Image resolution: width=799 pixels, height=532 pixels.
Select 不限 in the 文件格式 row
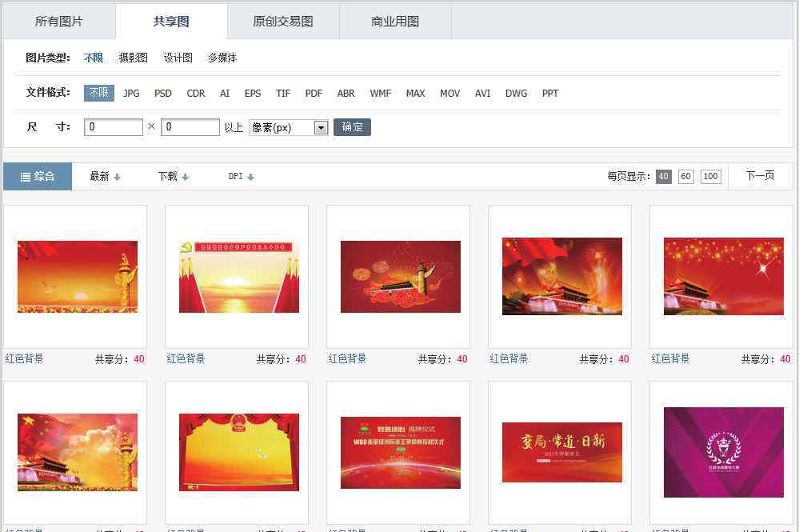[99, 93]
